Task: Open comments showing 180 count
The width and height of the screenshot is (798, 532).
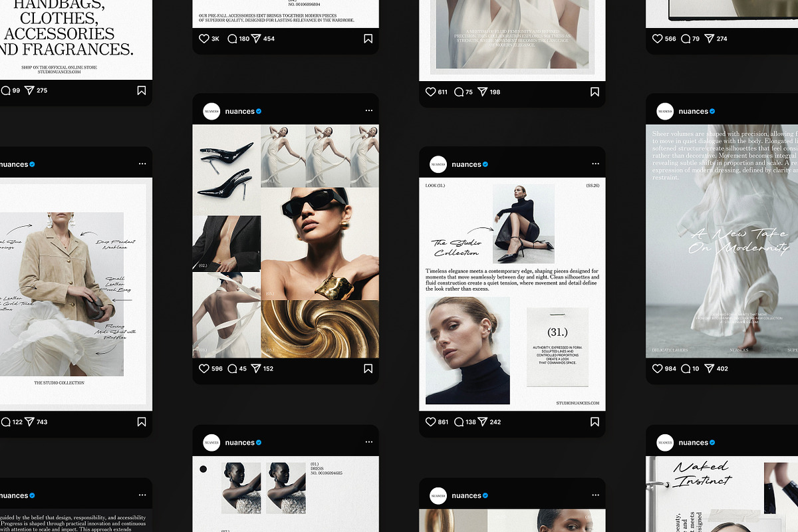Action: click(232, 39)
